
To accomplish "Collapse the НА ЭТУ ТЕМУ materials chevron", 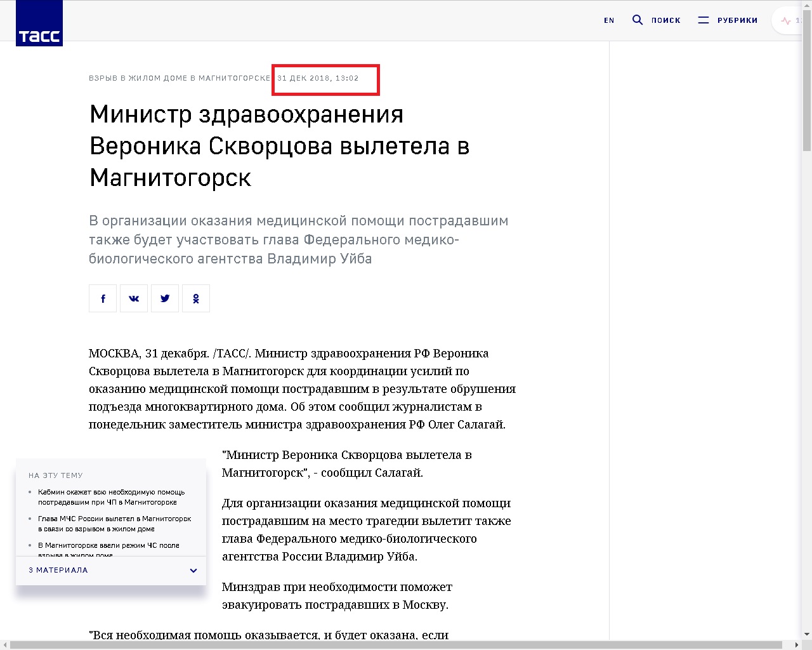I will [193, 570].
